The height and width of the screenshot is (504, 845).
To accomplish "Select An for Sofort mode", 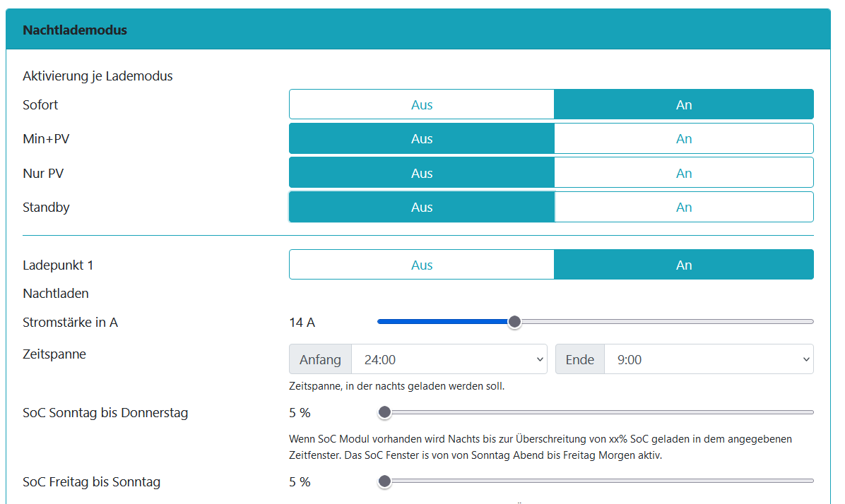I will (683, 104).
